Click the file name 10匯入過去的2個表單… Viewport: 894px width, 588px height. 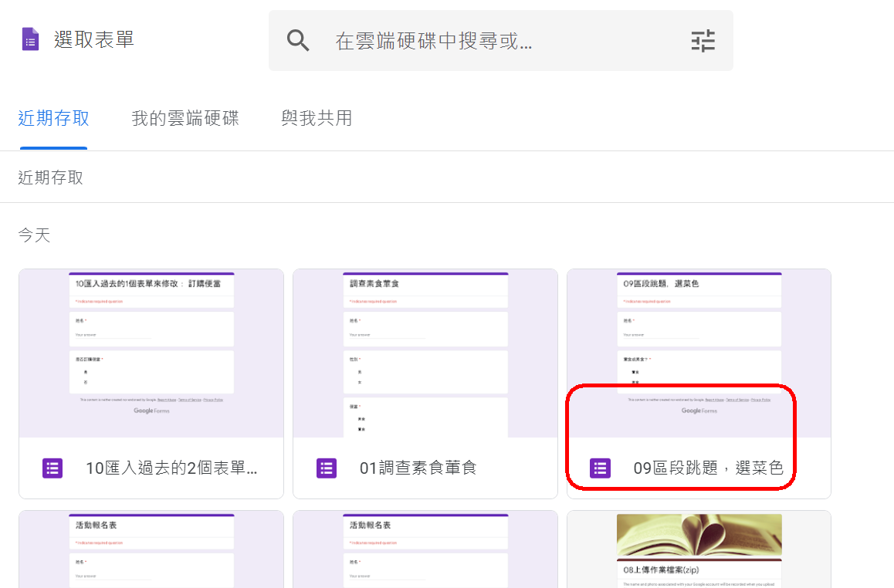pos(171,468)
